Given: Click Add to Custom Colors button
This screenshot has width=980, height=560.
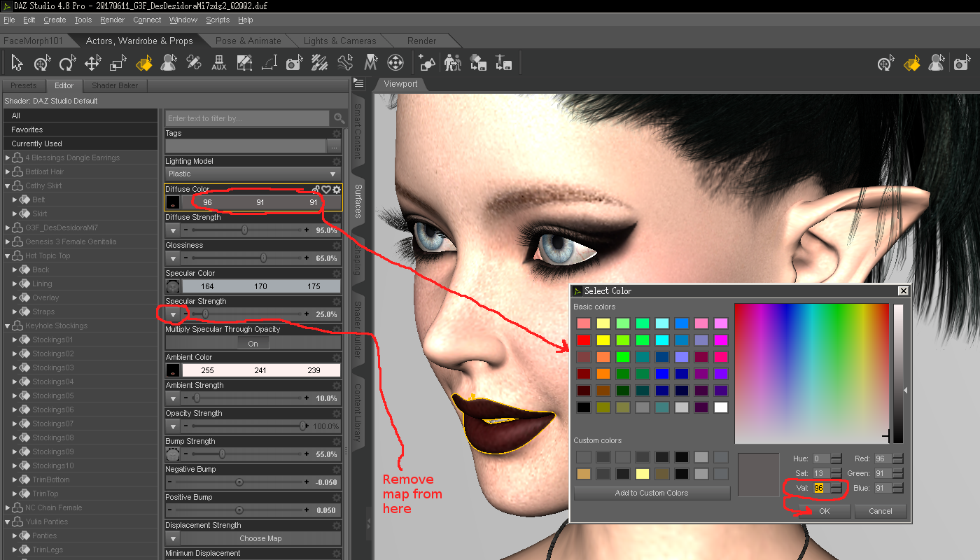Looking at the screenshot, I should pos(652,493).
